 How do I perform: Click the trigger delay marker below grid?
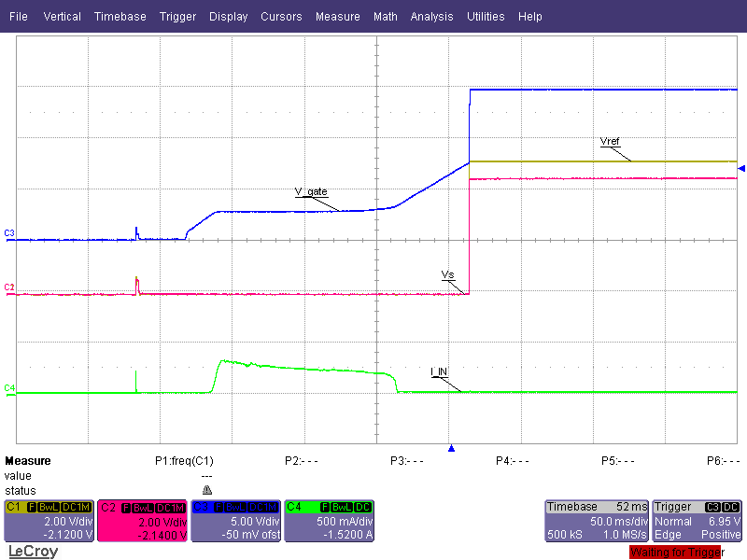[x=451, y=449]
